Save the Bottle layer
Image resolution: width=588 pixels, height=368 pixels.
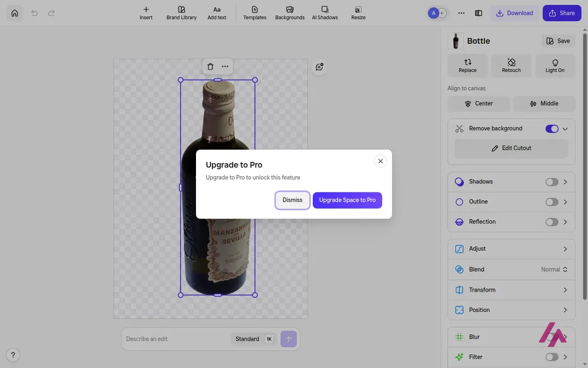558,41
